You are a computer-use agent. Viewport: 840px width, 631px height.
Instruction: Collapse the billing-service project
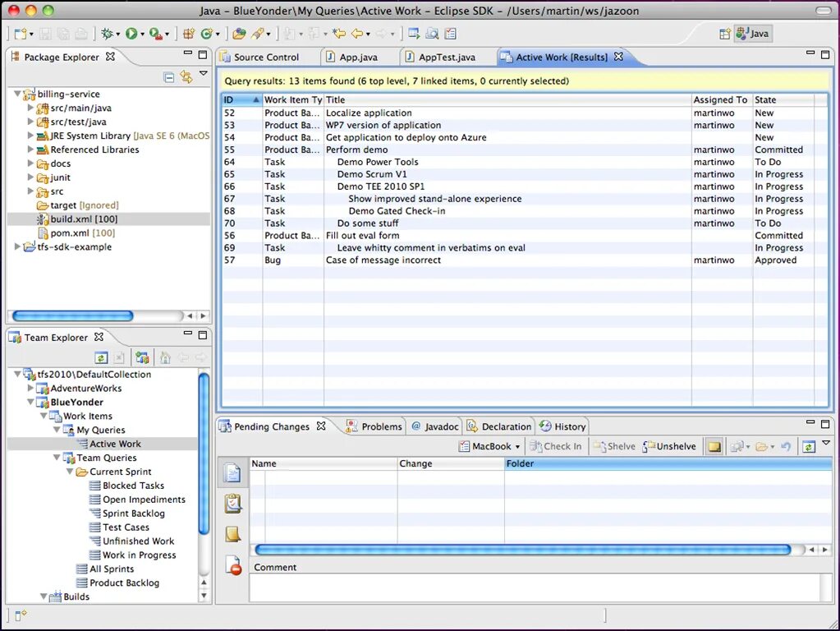tap(17, 94)
